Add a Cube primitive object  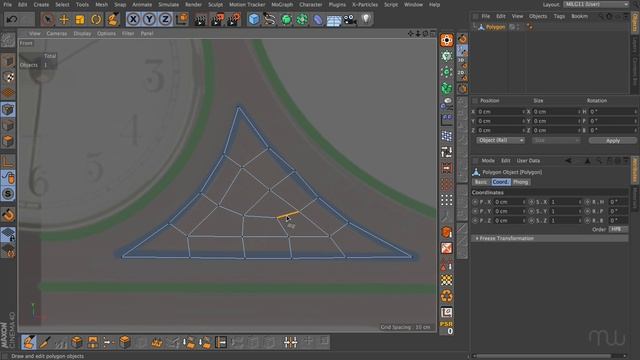[x=253, y=19]
